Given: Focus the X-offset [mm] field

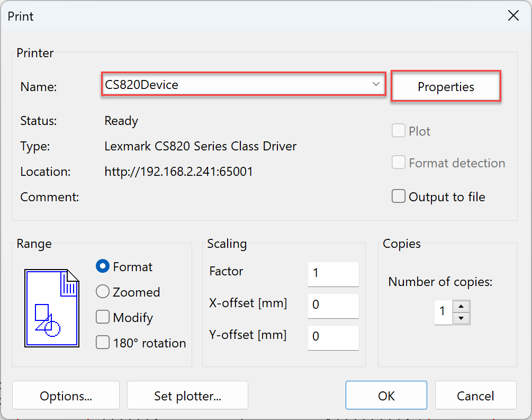Looking at the screenshot, I should [x=333, y=306].
